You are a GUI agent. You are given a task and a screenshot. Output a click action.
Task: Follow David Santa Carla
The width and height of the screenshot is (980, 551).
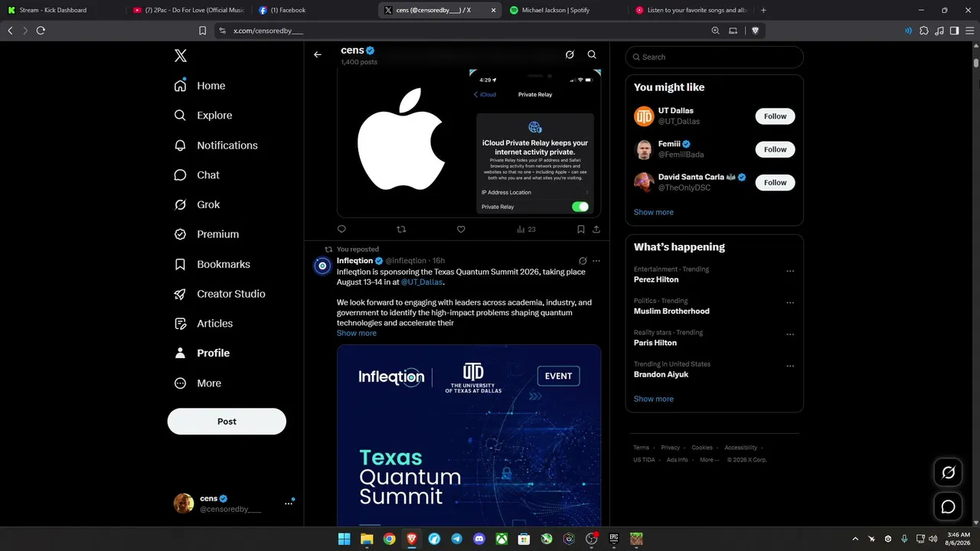click(x=775, y=182)
